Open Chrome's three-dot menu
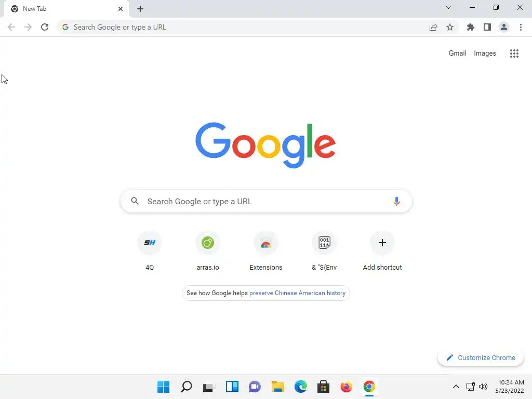Screen dimensions: 532x399 point(521,27)
